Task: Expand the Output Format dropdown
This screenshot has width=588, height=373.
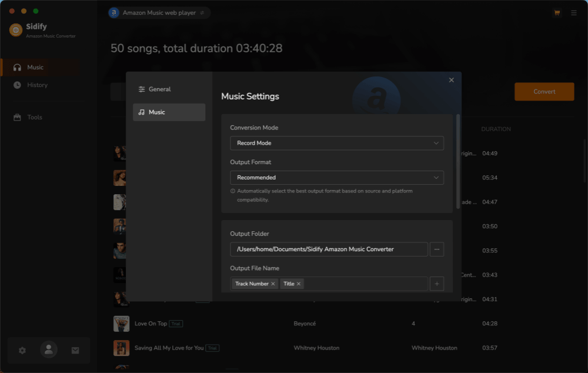Action: pyautogui.click(x=337, y=178)
